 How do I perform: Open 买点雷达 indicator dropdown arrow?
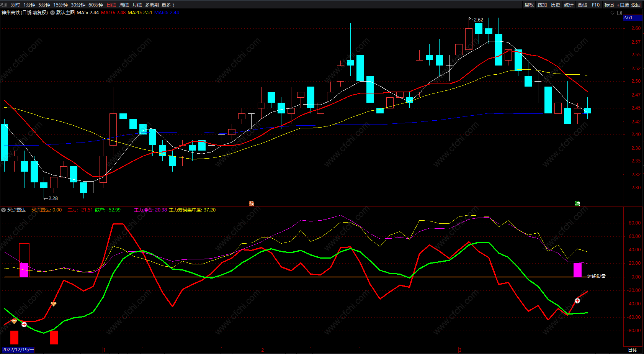[3, 210]
